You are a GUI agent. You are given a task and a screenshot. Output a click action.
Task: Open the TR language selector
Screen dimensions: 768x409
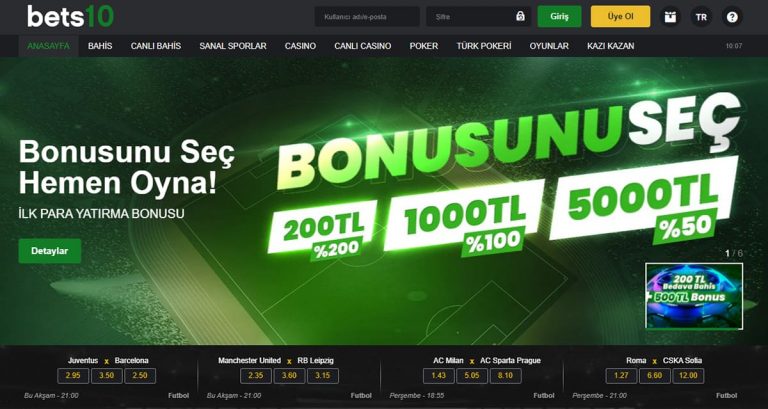pos(701,17)
